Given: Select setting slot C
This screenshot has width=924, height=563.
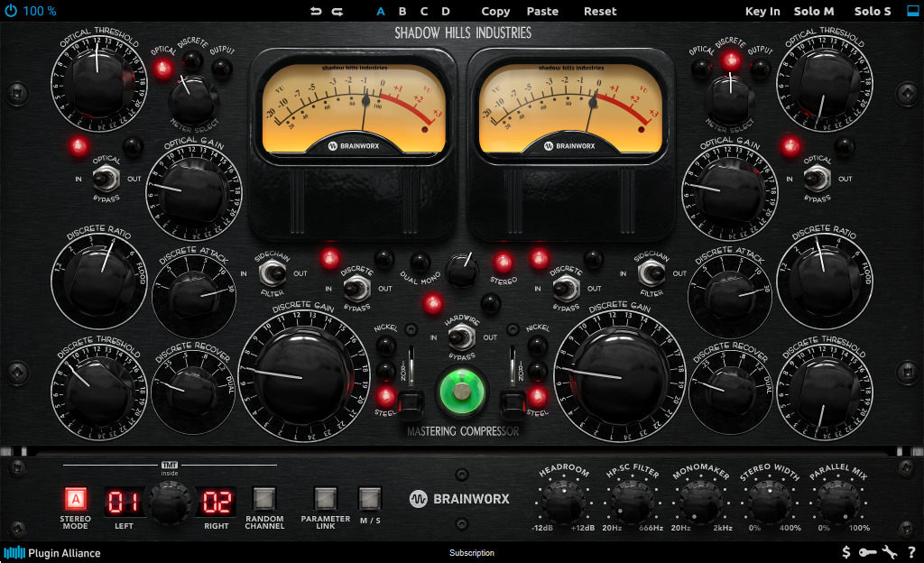Looking at the screenshot, I should point(424,11).
